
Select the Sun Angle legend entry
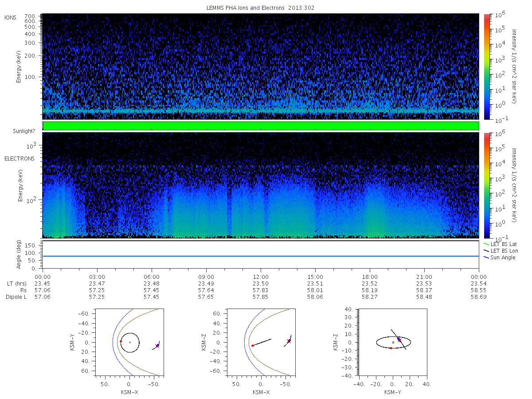pyautogui.click(x=500, y=258)
